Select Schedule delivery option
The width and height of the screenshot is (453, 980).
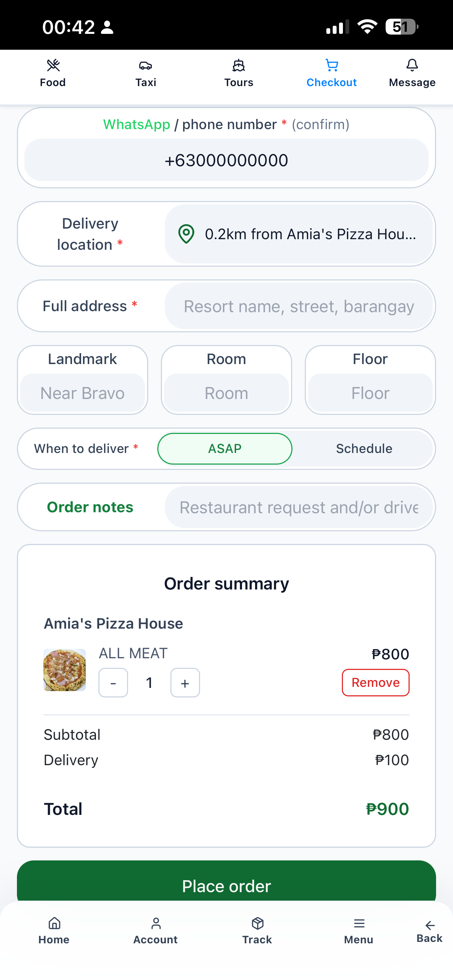pyautogui.click(x=364, y=448)
